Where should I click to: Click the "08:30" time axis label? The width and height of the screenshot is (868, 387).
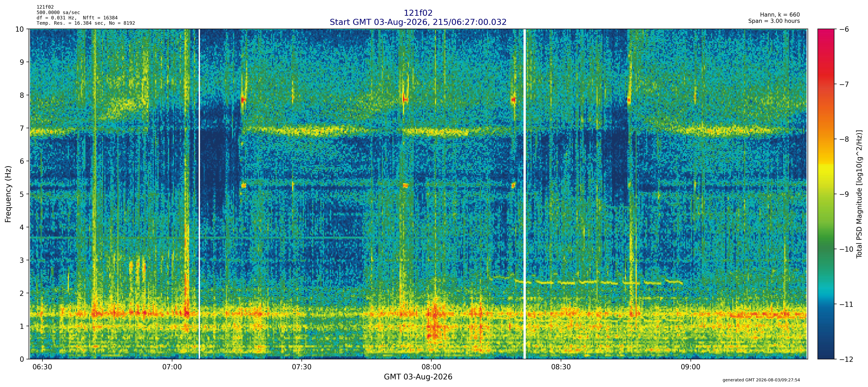[561, 367]
